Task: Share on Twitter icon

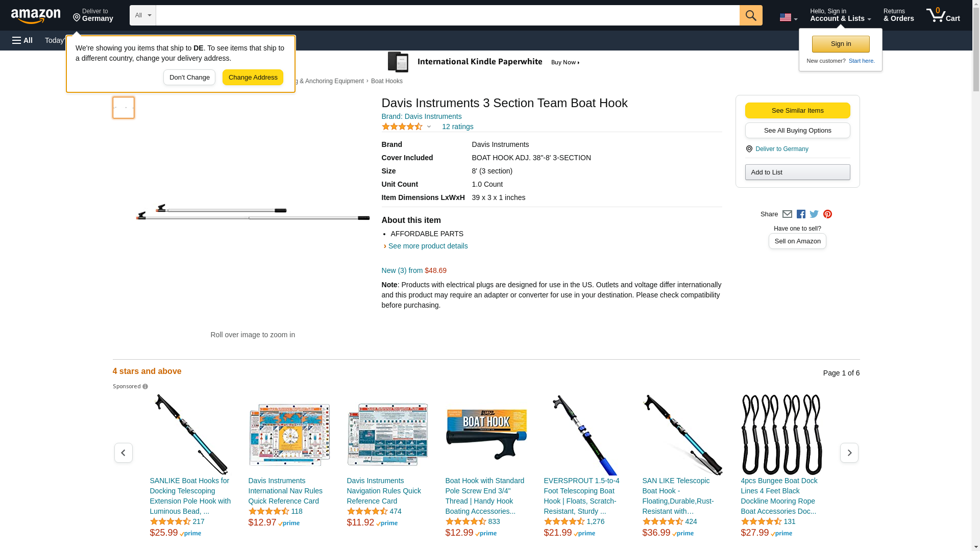Action: (814, 214)
